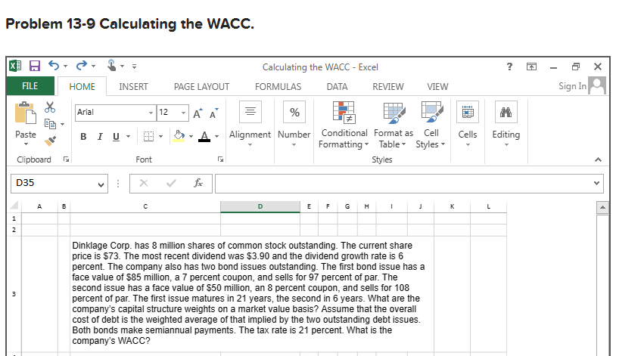Expand the formula bar
The width and height of the screenshot is (644, 356).
596,183
